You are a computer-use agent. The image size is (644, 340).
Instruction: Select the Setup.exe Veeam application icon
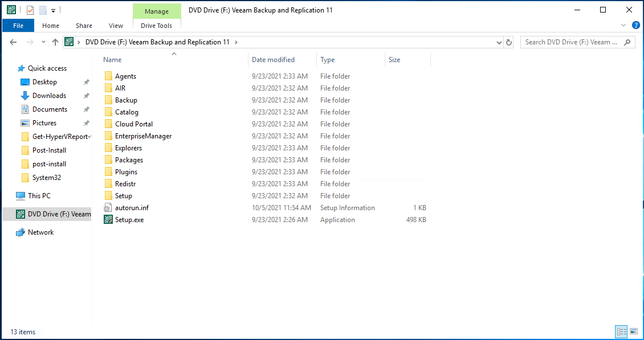pos(108,220)
